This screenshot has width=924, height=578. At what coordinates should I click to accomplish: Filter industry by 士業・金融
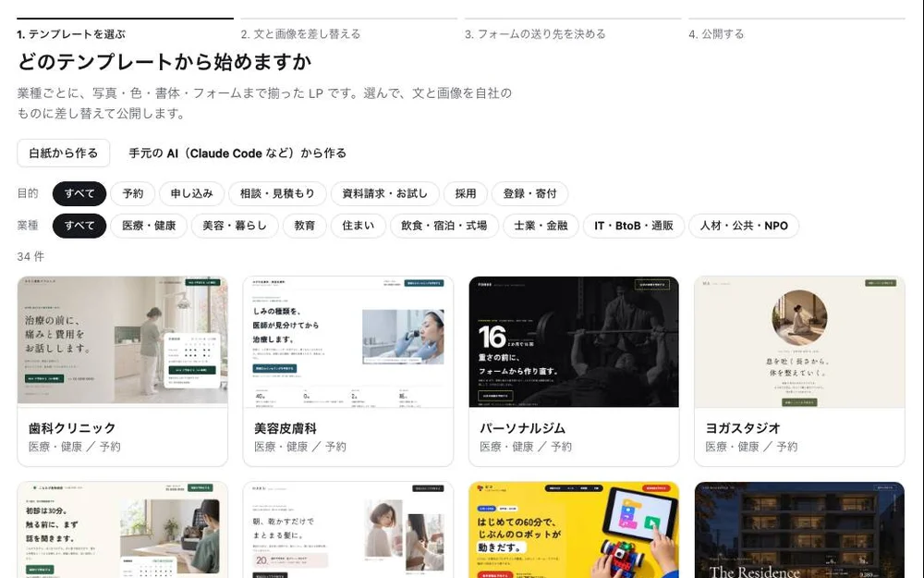click(x=541, y=226)
